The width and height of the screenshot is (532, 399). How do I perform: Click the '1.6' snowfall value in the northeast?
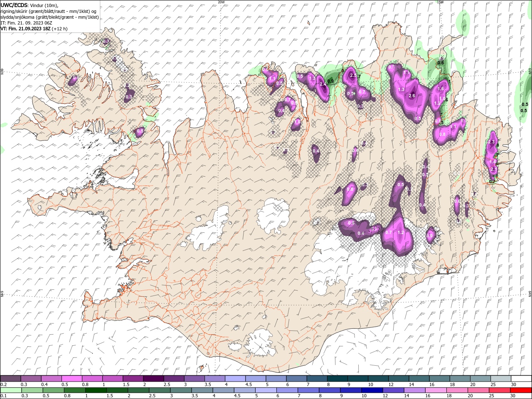(441, 89)
